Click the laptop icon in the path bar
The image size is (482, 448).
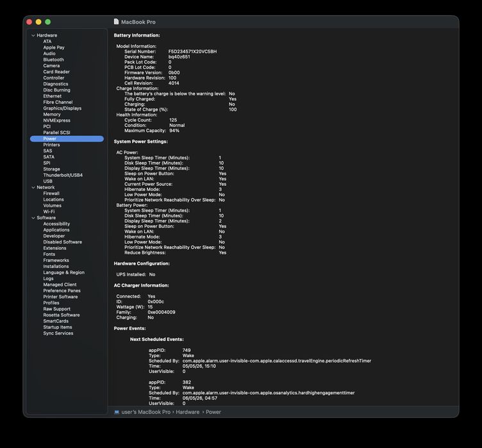pos(117,412)
